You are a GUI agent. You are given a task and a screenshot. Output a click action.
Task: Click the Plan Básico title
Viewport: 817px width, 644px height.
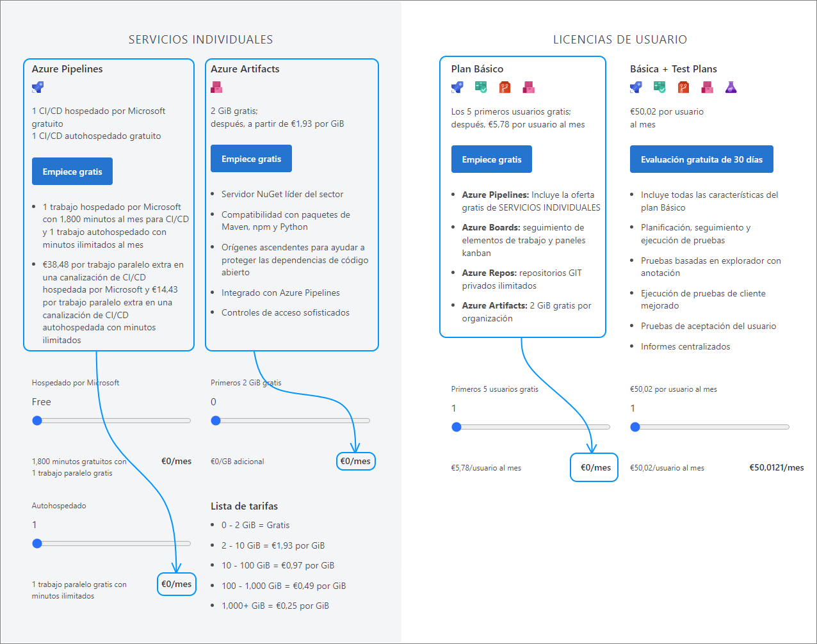[477, 69]
